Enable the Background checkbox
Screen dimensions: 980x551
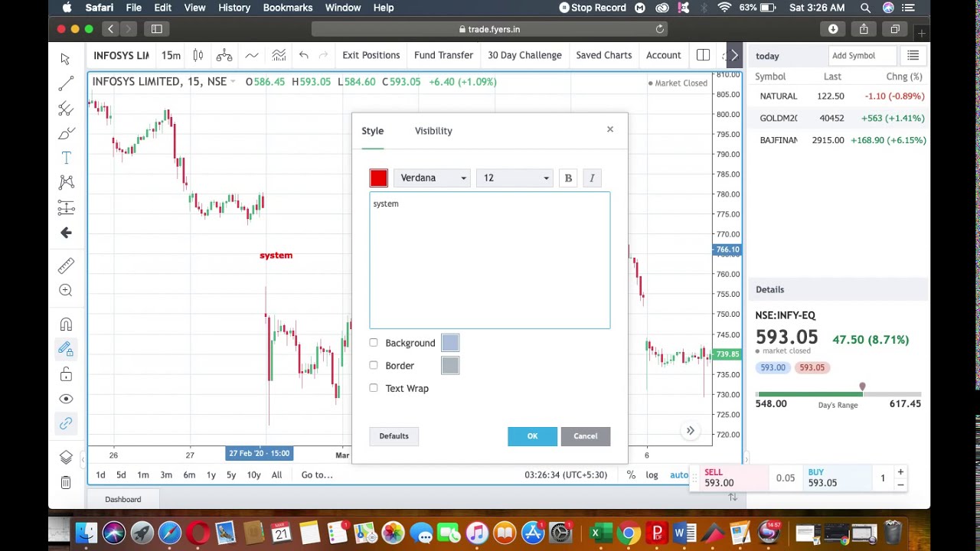(x=374, y=343)
